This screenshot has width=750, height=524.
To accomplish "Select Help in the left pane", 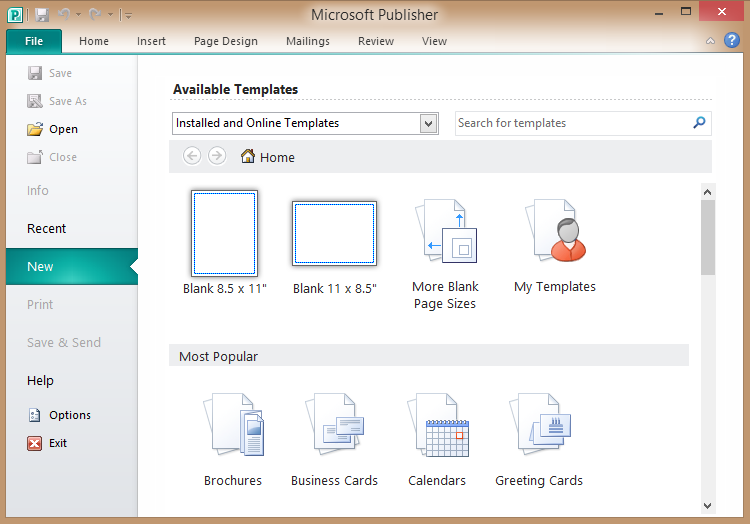I will [x=40, y=381].
